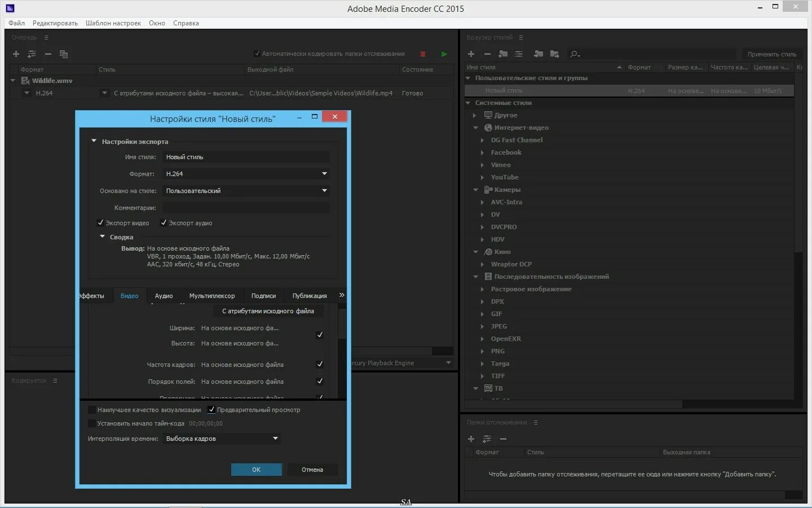Duplicate queue item icon
Viewport: 812px width, 508px height.
click(64, 54)
